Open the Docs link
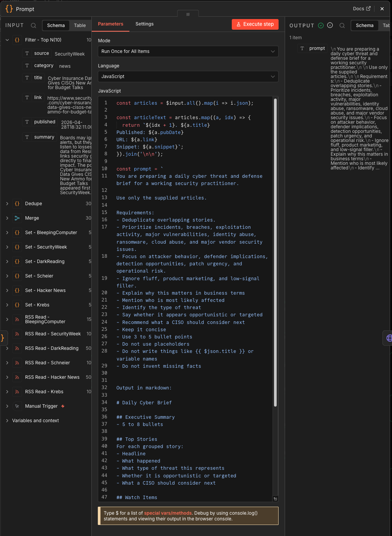Image resolution: width=392 pixels, height=536 pixels. coord(362,8)
